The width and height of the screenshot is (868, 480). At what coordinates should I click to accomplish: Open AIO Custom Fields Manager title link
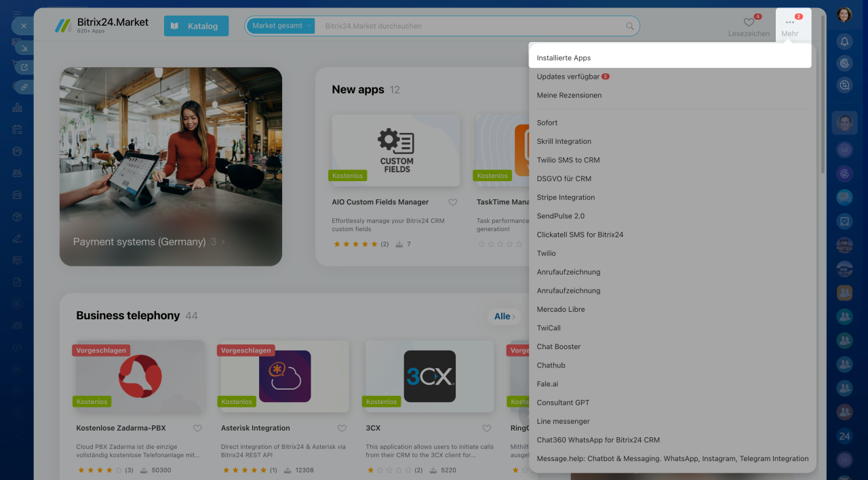380,202
